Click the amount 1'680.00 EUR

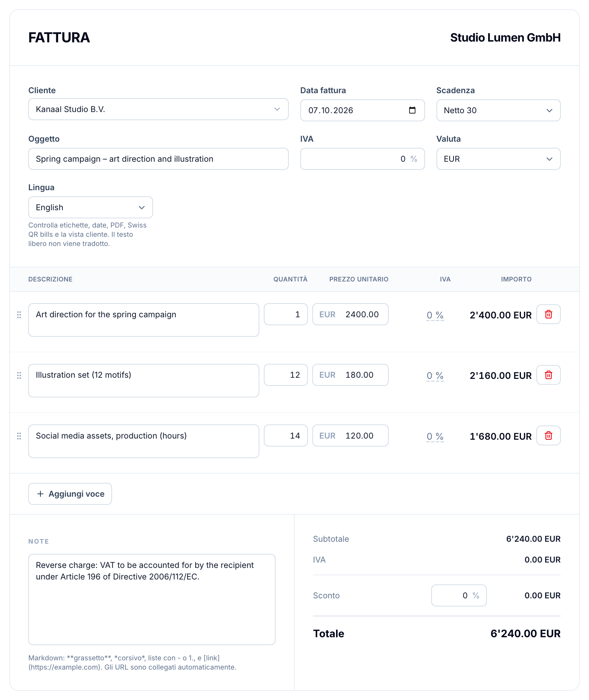[500, 437]
